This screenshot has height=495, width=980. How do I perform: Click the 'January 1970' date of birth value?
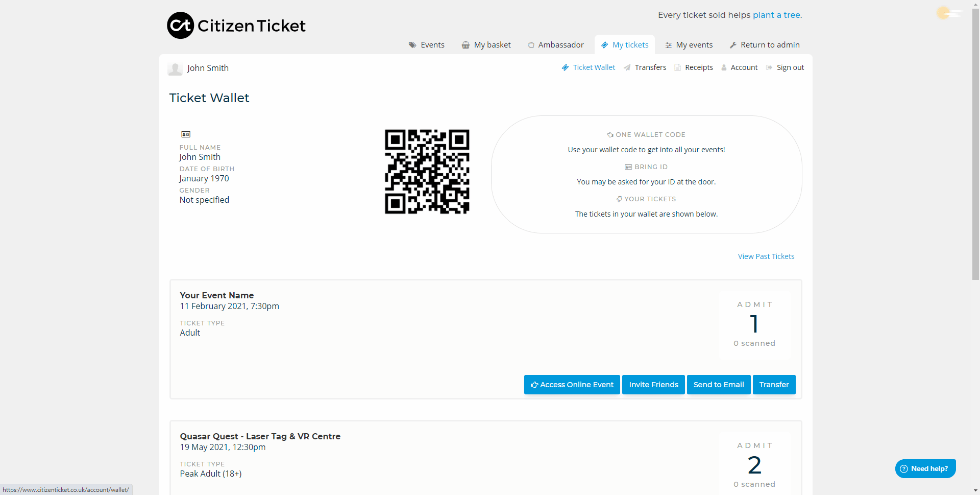tap(204, 178)
